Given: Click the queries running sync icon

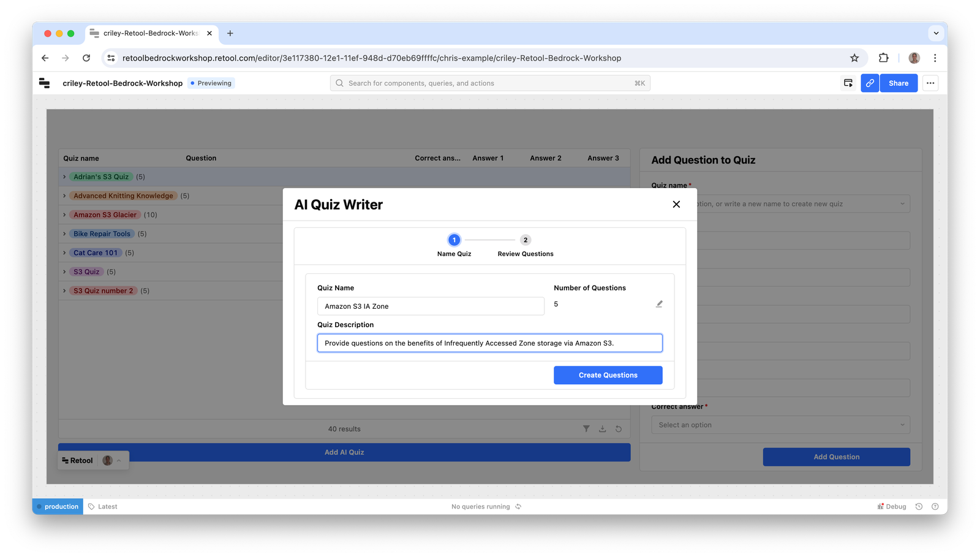Looking at the screenshot, I should coord(518,507).
